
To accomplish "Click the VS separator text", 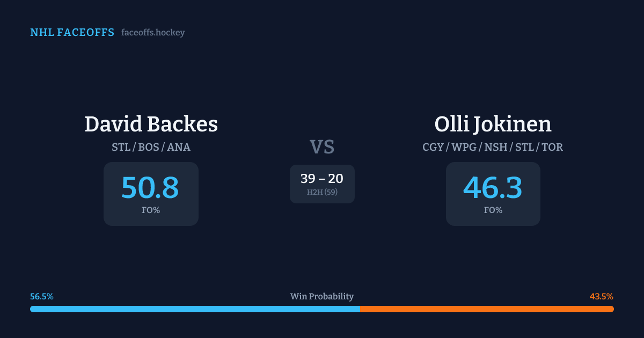I will (322, 147).
